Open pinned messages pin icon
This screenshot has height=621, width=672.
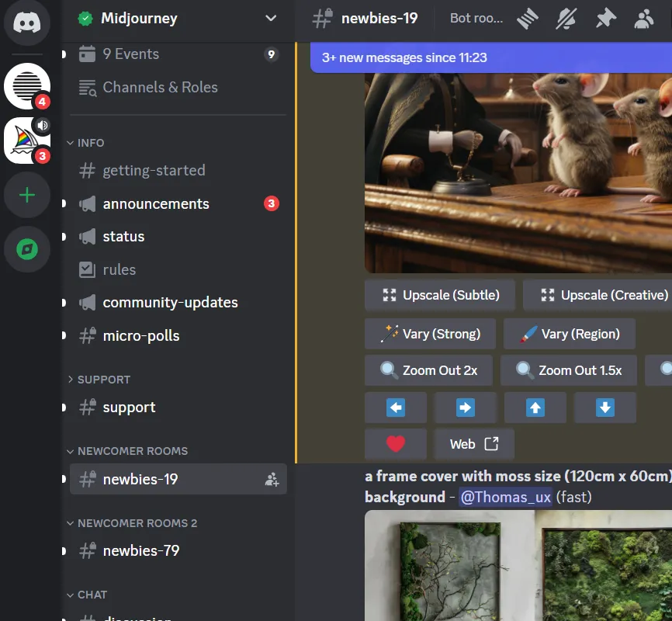(605, 19)
